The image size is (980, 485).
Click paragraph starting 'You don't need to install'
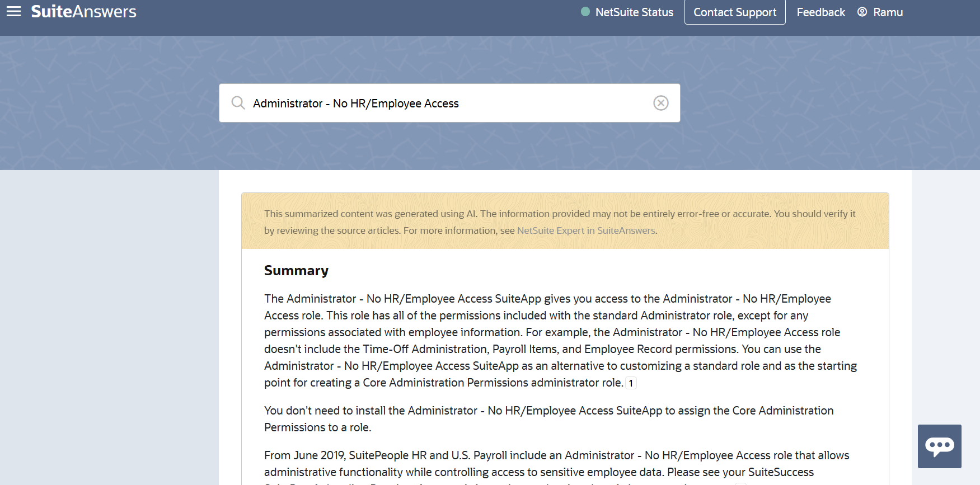pyautogui.click(x=549, y=419)
